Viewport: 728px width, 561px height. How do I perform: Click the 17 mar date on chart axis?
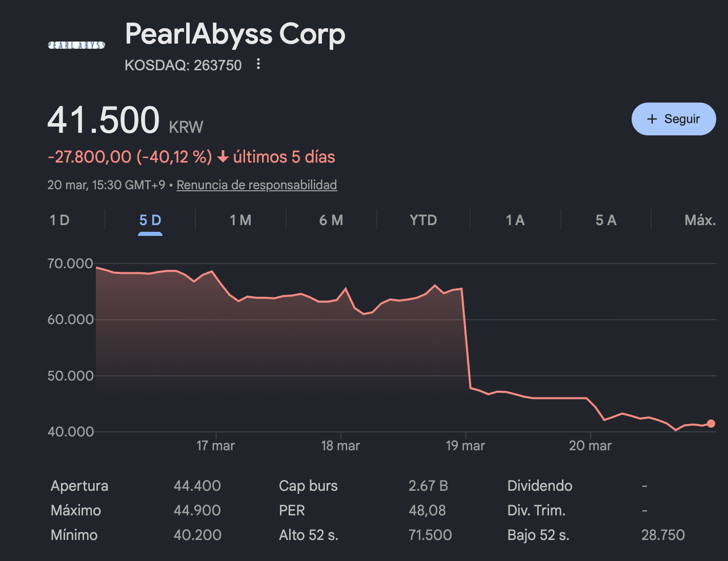215,446
